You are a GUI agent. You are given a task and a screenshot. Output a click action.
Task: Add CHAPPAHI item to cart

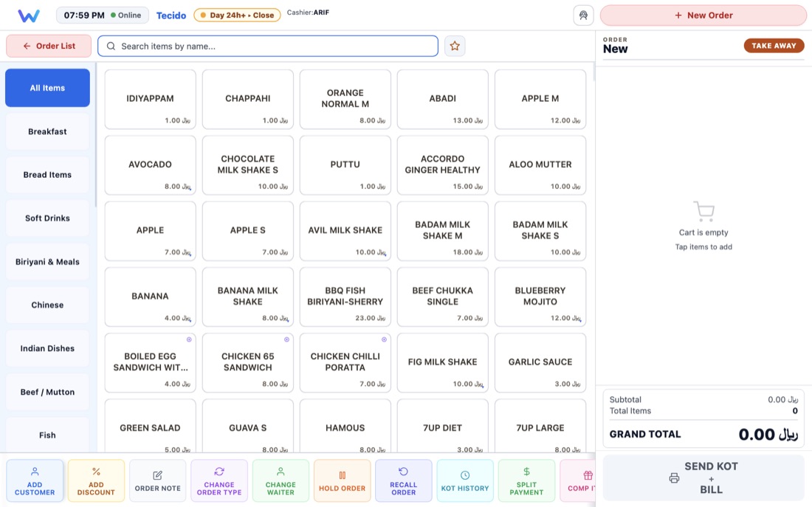(x=247, y=100)
